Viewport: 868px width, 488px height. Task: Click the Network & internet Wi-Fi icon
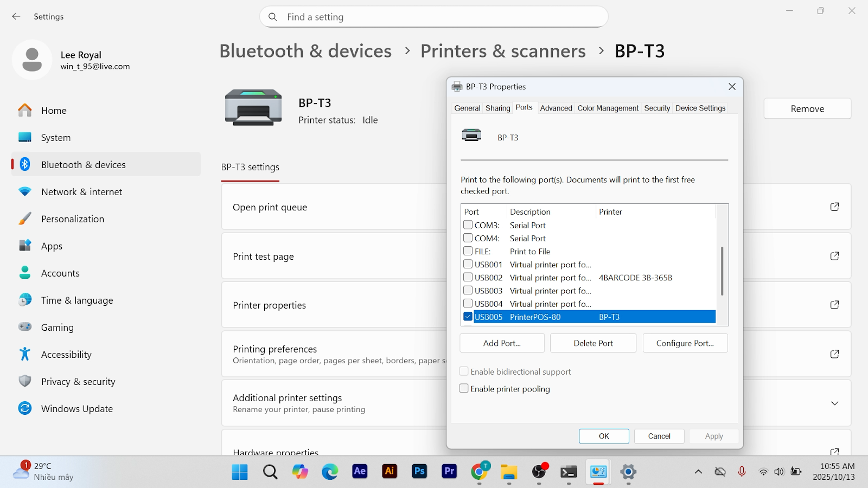(x=25, y=191)
